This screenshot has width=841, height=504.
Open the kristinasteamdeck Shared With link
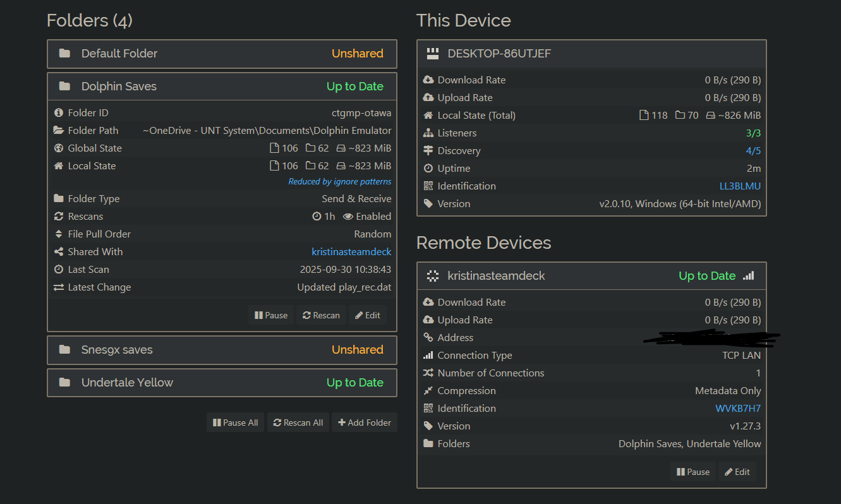point(351,252)
